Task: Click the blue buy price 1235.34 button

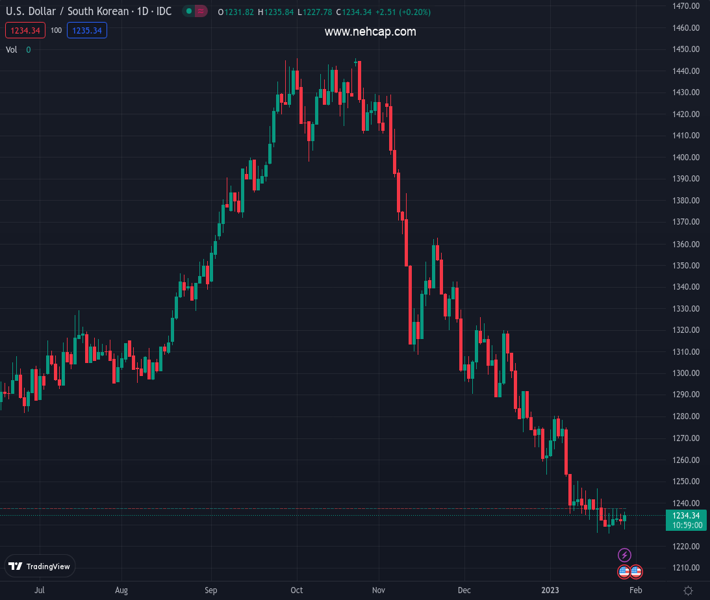Action: (x=88, y=30)
